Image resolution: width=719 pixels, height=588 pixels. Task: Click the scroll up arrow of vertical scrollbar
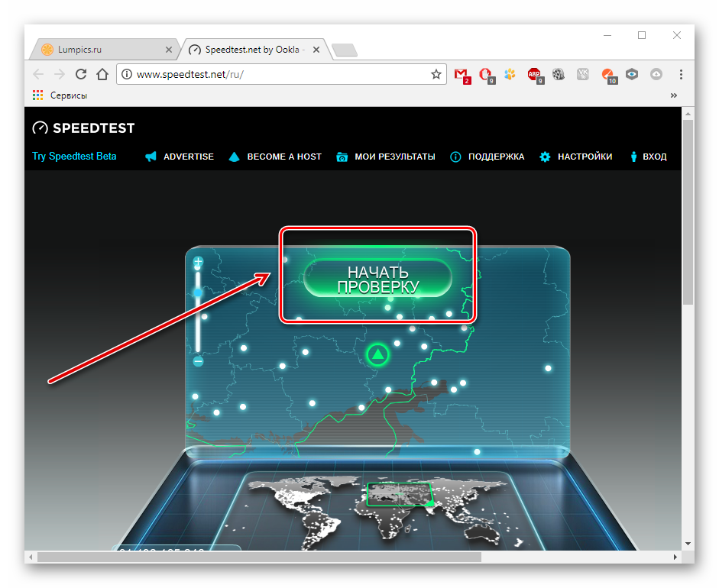pos(688,113)
